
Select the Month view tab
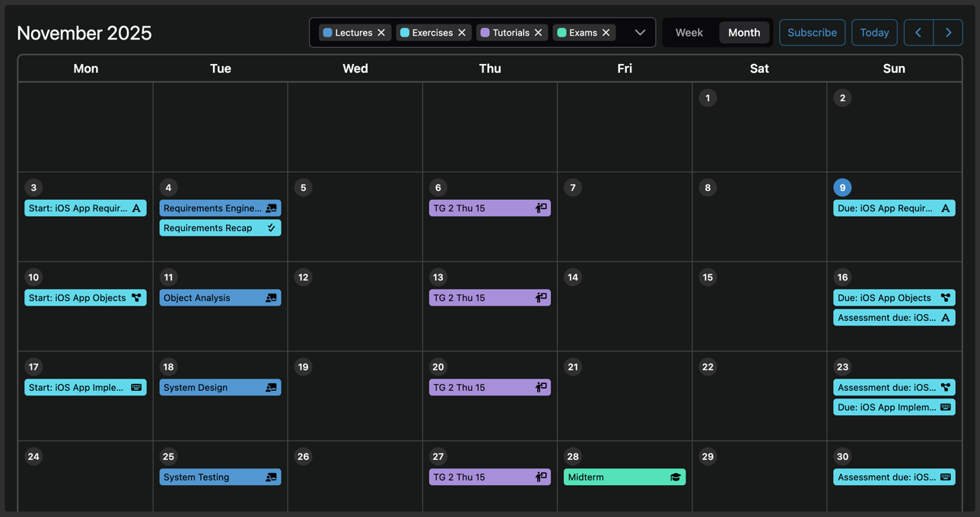743,33
